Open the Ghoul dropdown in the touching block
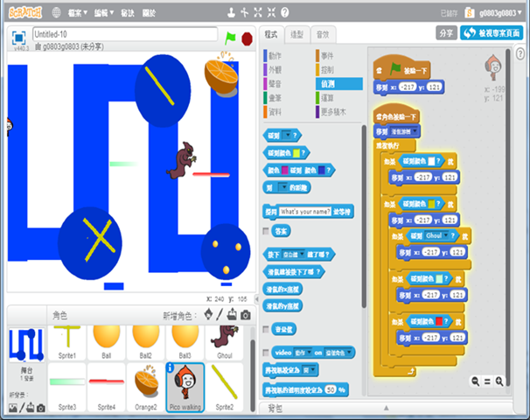Image resolution: width=530 pixels, height=420 pixels. [x=437, y=235]
